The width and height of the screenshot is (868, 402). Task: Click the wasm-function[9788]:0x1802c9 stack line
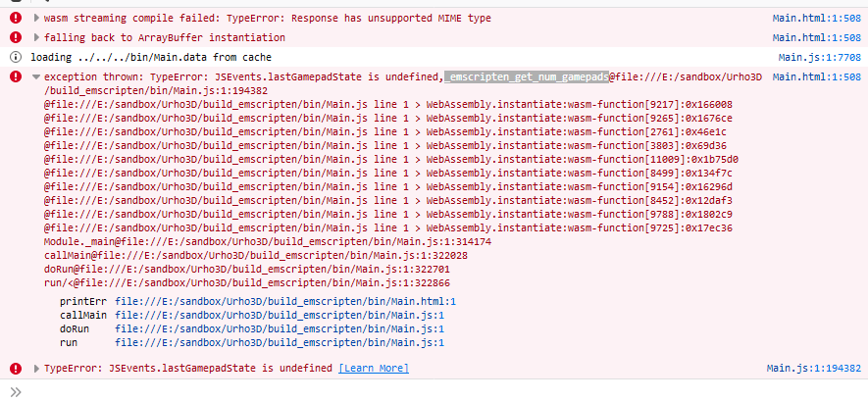click(x=388, y=215)
